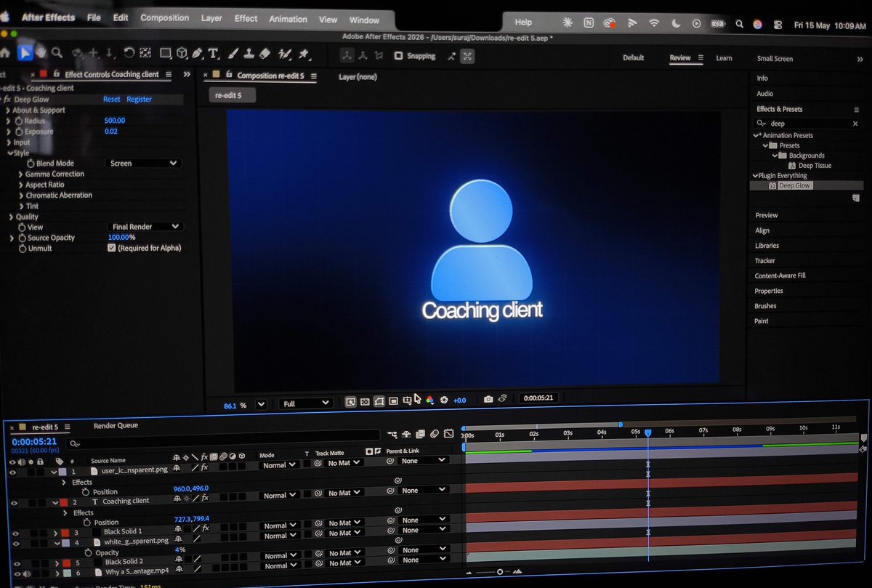Select the Pen tool
The image size is (872, 588).
click(198, 53)
